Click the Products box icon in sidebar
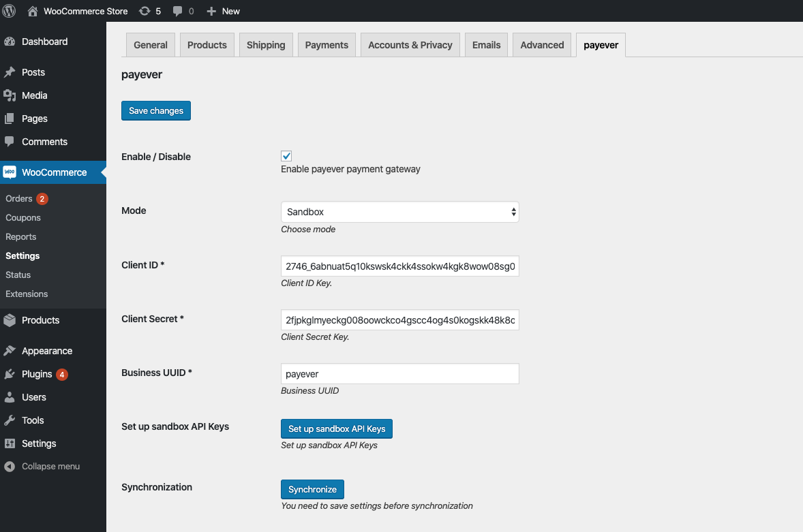The height and width of the screenshot is (532, 803). (10, 320)
